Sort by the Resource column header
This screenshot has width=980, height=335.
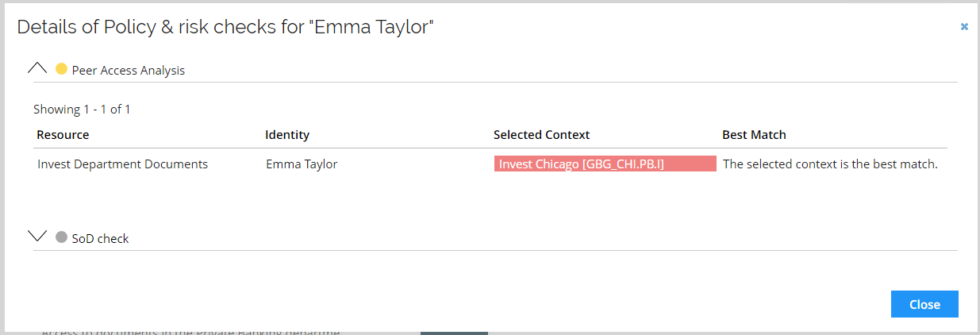[x=63, y=134]
